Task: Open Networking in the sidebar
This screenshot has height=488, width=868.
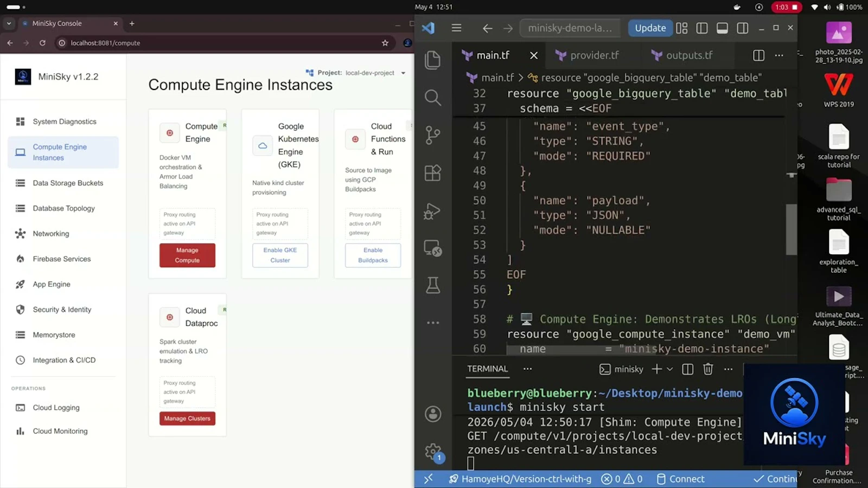Action: (63, 234)
